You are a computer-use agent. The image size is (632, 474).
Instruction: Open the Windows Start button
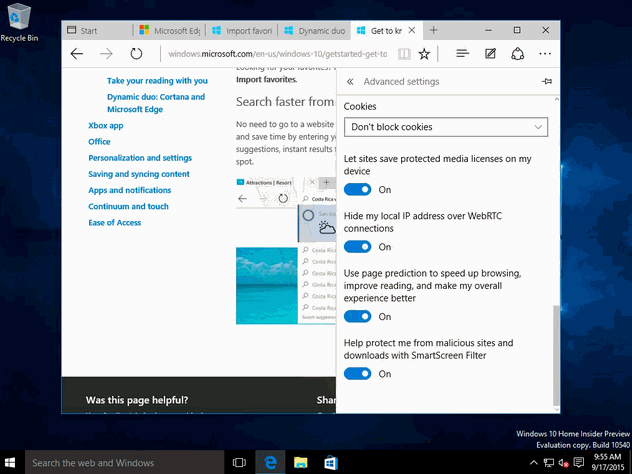(10, 462)
